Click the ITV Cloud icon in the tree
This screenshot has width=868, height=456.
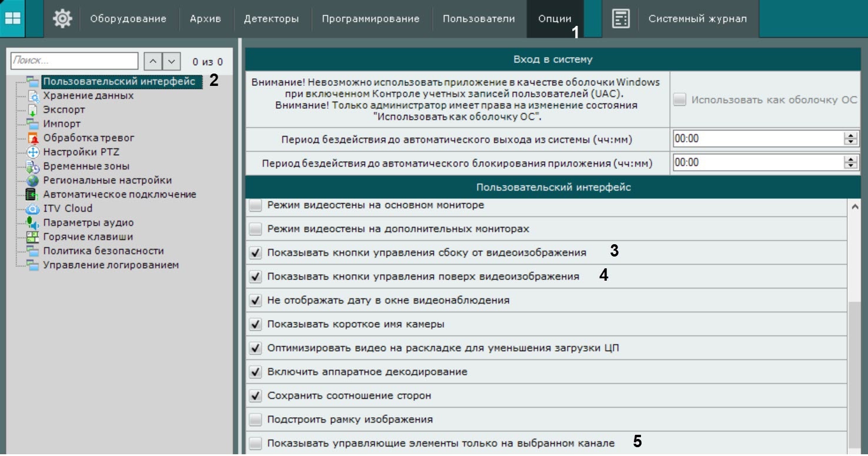[33, 208]
